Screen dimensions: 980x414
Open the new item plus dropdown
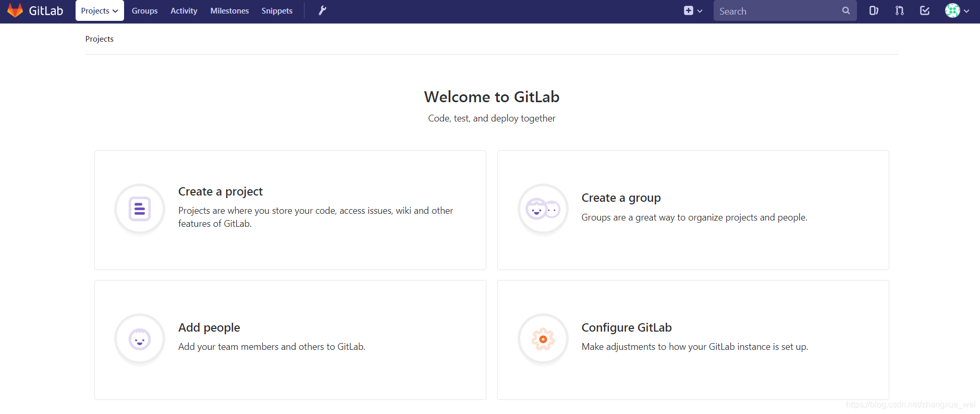[693, 10]
